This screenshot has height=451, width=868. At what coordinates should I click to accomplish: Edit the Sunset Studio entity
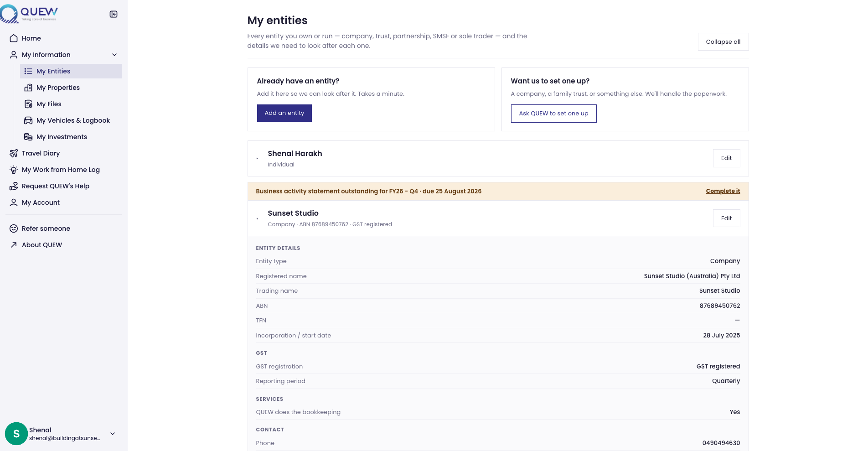click(726, 218)
